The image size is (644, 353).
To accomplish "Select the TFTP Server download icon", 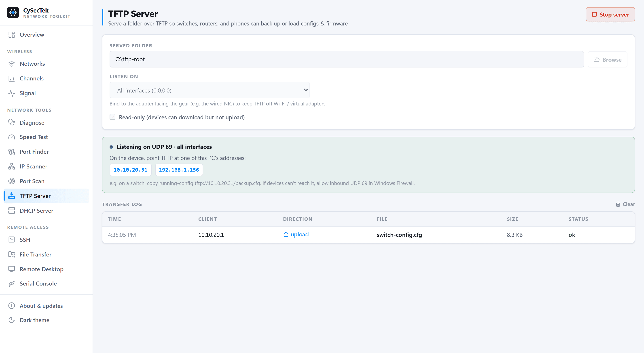I will point(11,196).
